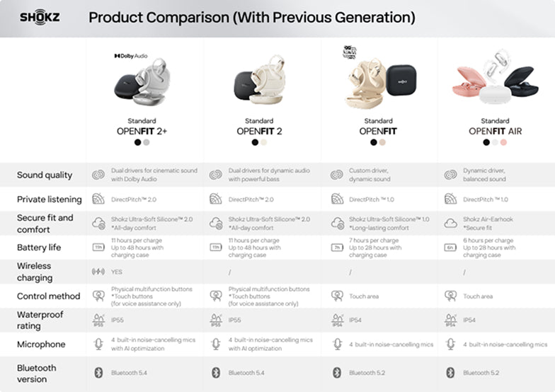
Task: Click DirectPitch icon in OpenFit 2 column
Action: point(216,200)
